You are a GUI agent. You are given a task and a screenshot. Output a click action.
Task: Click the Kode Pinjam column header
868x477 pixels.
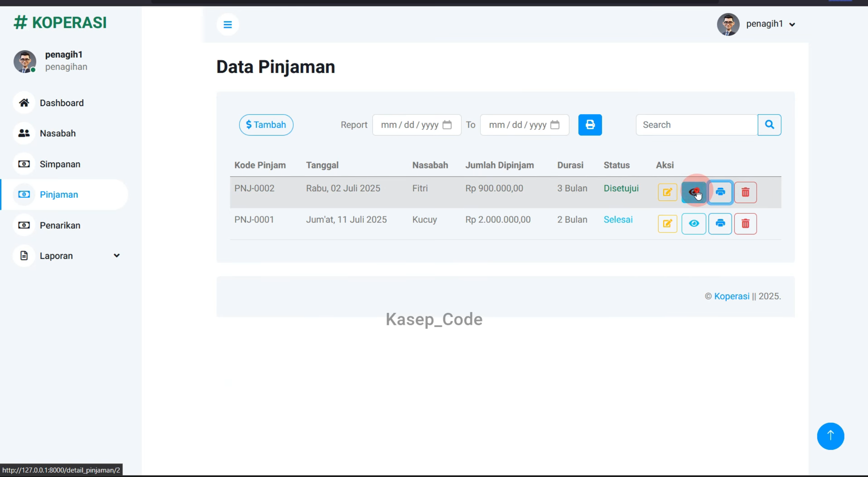(x=260, y=165)
